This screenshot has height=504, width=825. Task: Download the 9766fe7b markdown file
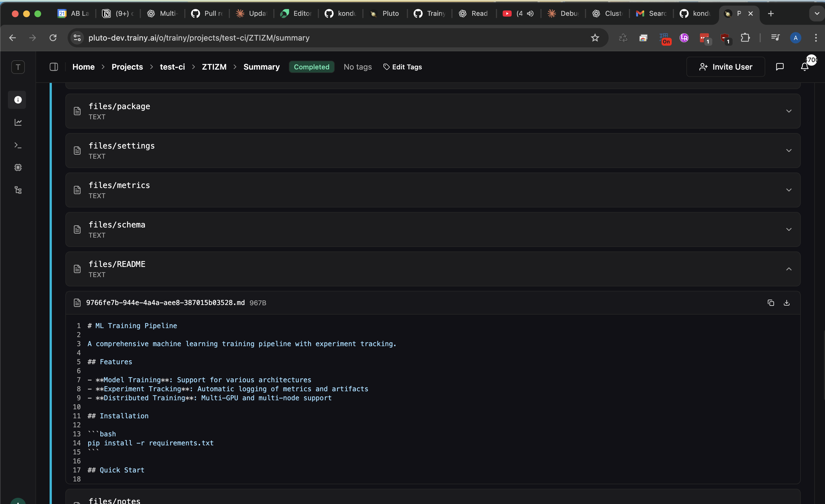coord(787,302)
